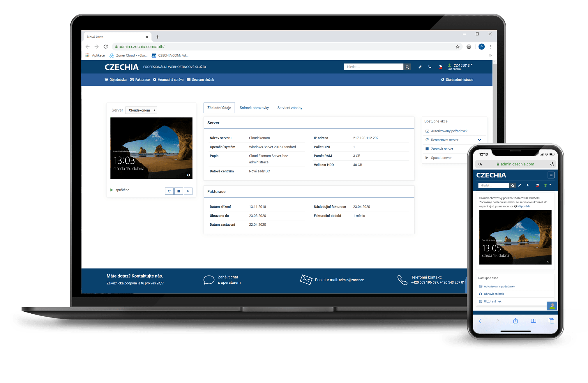Click the server screenshot thumbnail on laptop

tap(151, 148)
